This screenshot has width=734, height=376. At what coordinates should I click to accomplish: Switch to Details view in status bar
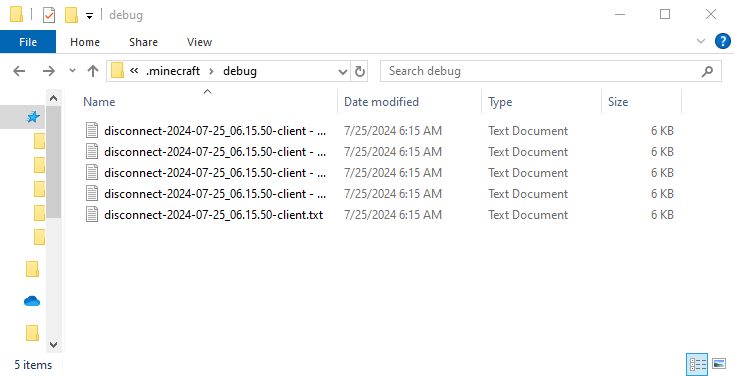697,364
